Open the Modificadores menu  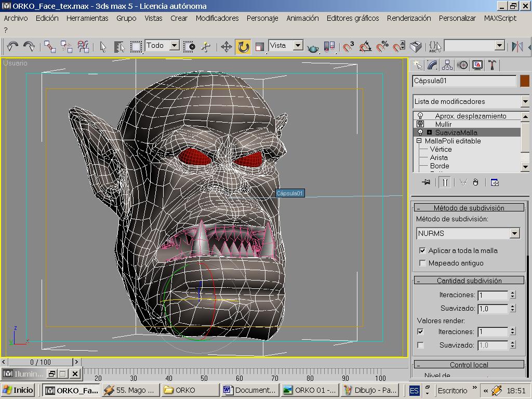click(217, 18)
